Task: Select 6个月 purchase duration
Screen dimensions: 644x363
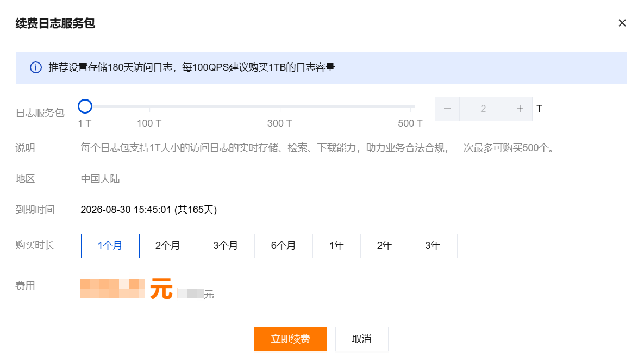Action: [283, 246]
